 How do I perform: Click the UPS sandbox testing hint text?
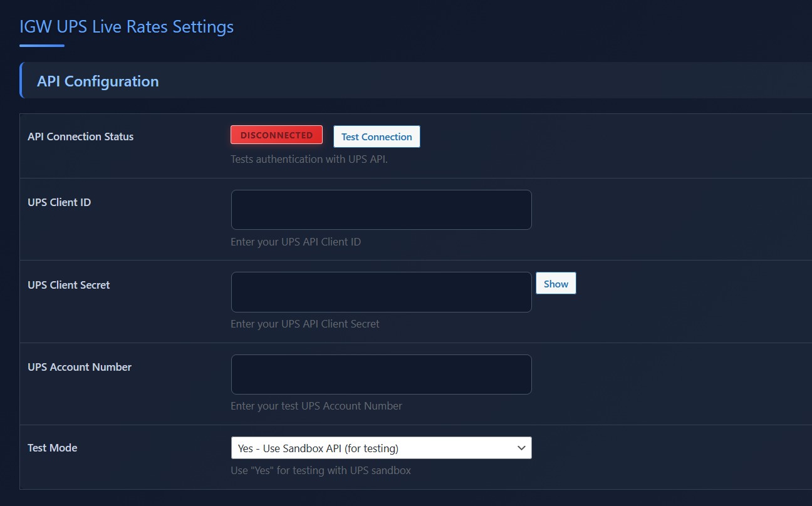click(x=321, y=470)
